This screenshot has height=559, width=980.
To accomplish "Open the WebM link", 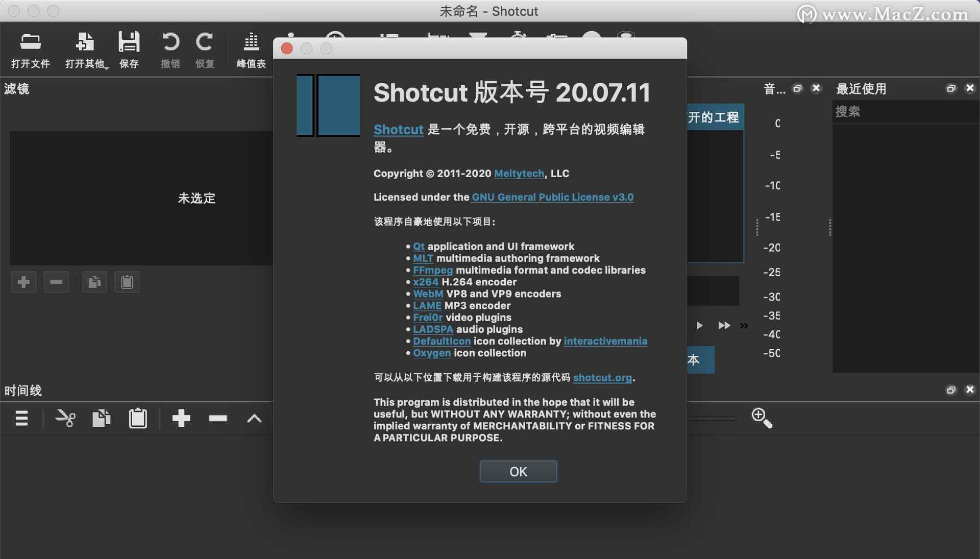I will pos(428,294).
